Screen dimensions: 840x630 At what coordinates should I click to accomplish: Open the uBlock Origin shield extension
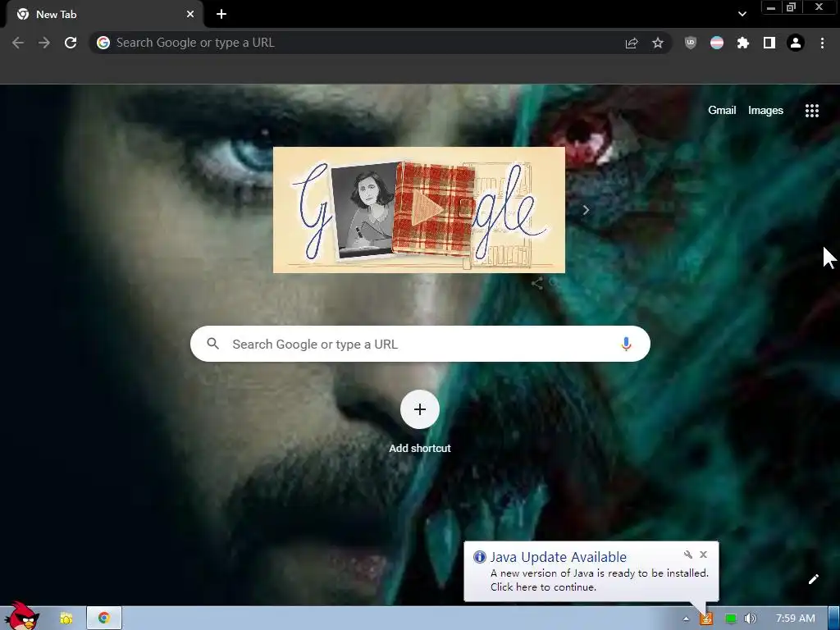pyautogui.click(x=691, y=43)
